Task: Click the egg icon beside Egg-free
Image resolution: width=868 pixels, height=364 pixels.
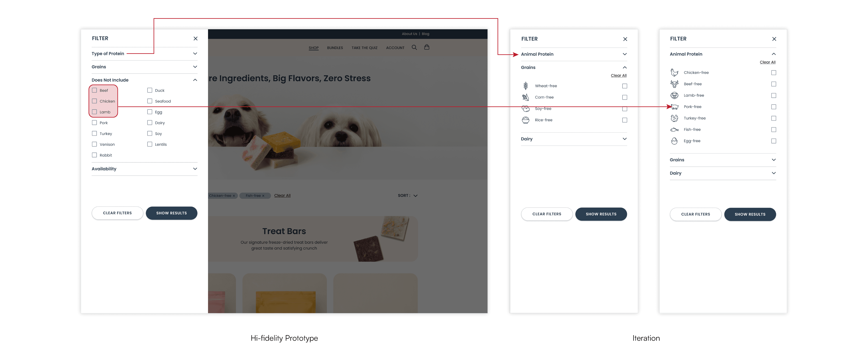Action: [x=674, y=141]
